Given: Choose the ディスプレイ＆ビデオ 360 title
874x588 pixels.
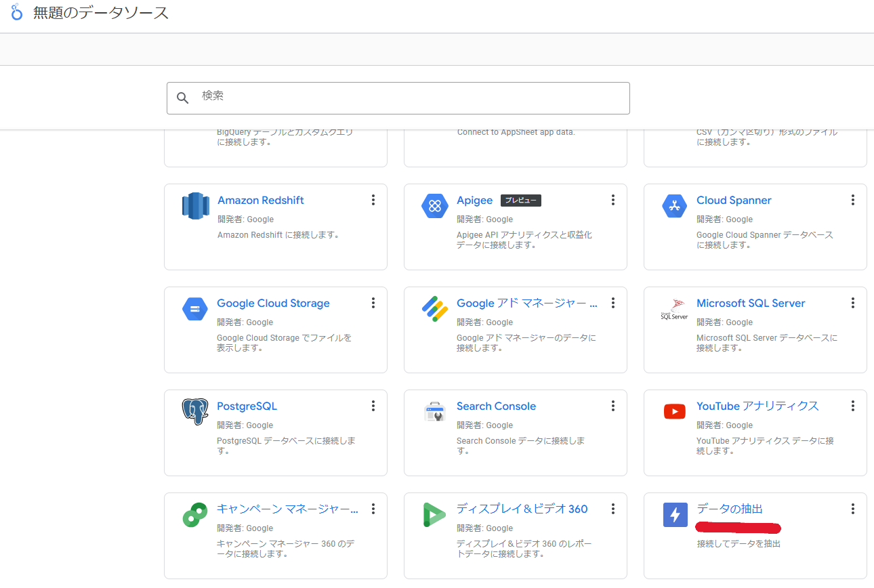Looking at the screenshot, I should pos(522,509).
